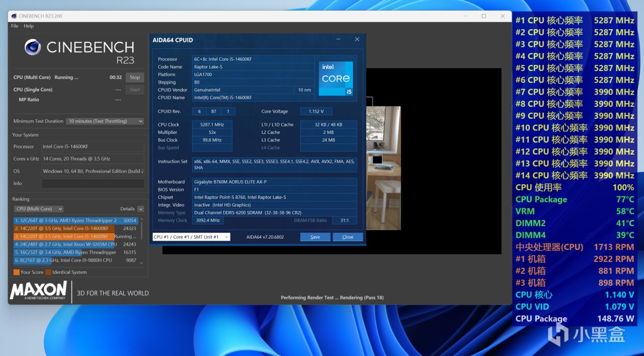Click the Intel Core i5 badge in AIDA64
This screenshot has width=644, height=356.
click(x=336, y=79)
